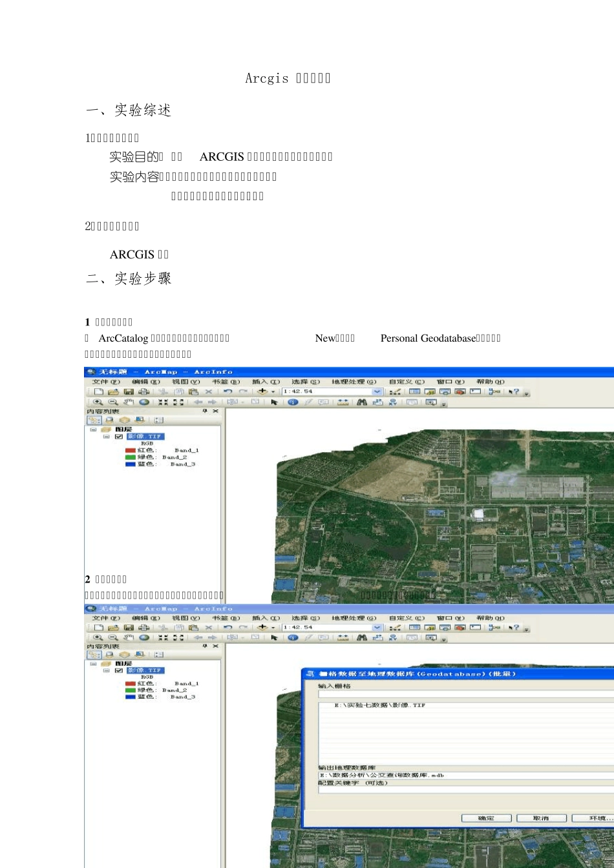Select Zoom Out tool in first ArcMap window
Screen dimensions: 614x868
[112, 402]
